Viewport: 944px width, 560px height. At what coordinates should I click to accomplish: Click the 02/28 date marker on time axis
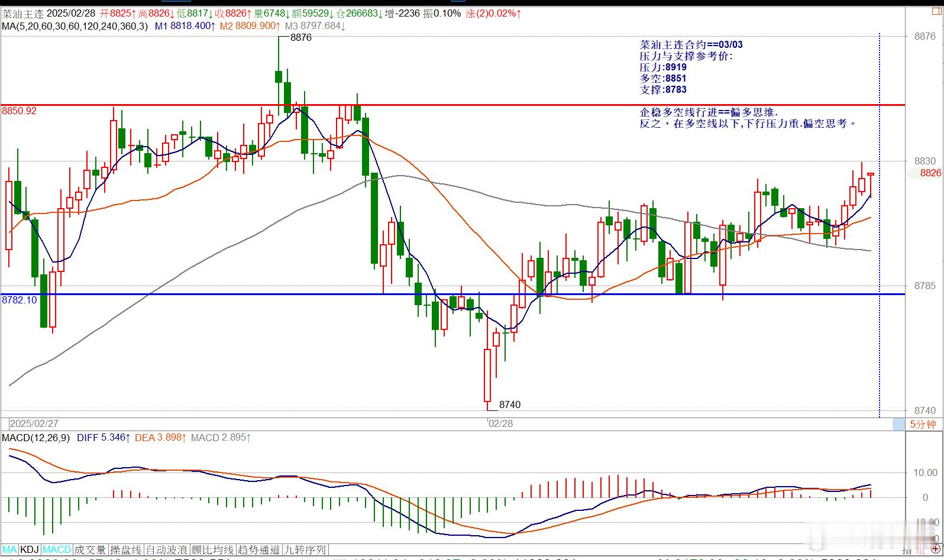(x=500, y=424)
